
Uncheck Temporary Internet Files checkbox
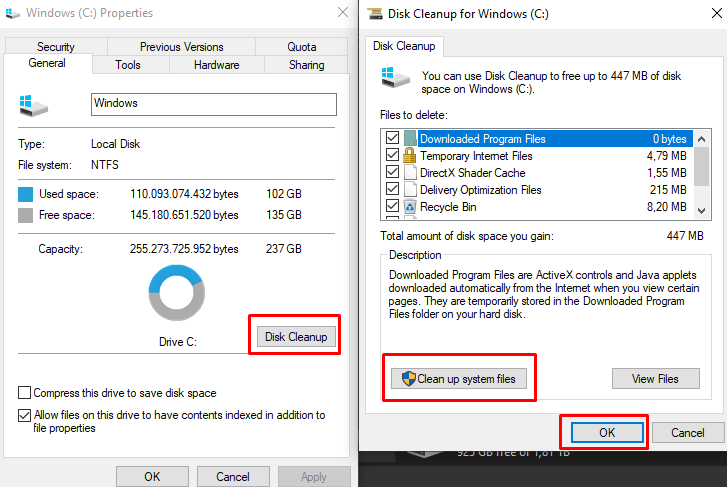click(x=392, y=154)
